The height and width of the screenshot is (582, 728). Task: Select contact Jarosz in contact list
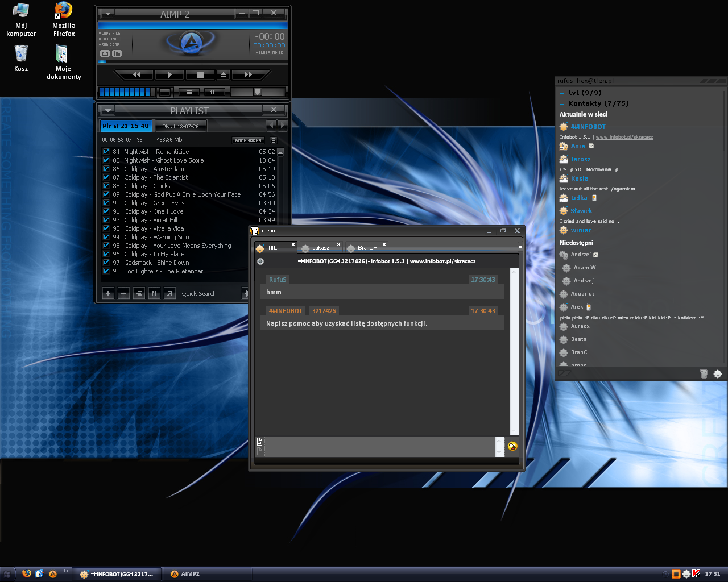pyautogui.click(x=581, y=159)
